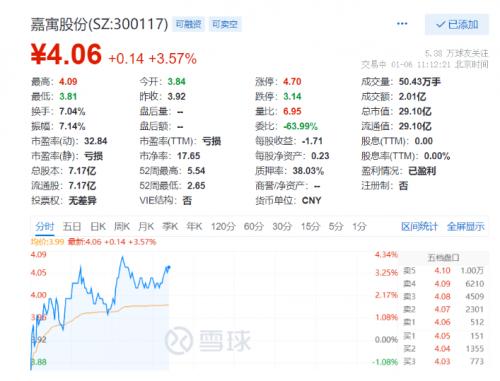500x381 pixels.
Task: Click the 可融资 tag badge
Action: [188, 24]
